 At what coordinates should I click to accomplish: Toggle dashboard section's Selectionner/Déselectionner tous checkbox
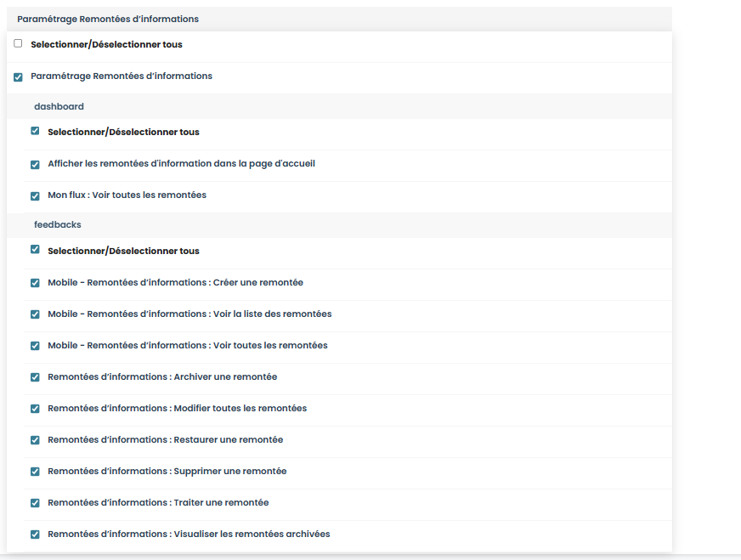point(35,132)
